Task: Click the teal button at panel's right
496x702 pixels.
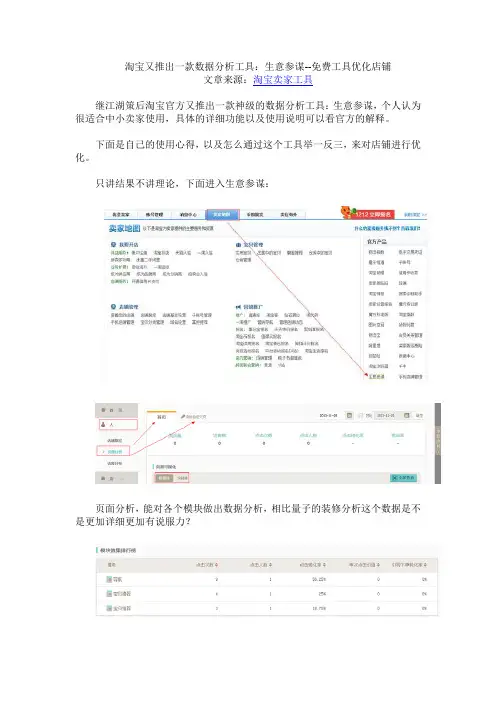Action: [403, 478]
